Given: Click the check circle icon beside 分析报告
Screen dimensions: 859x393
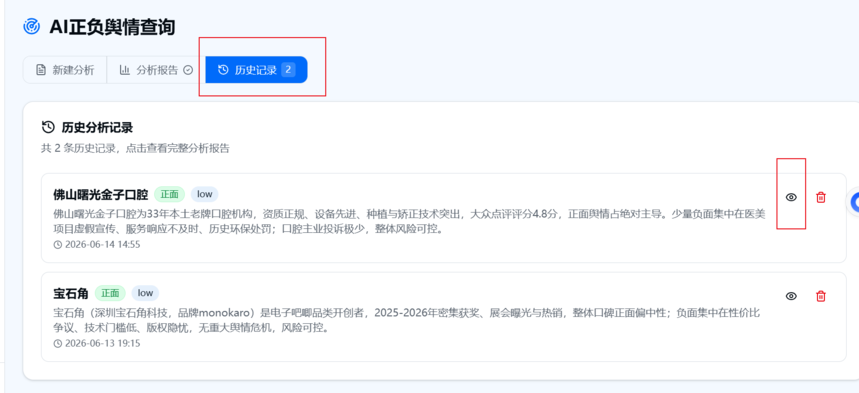Looking at the screenshot, I should [x=188, y=70].
